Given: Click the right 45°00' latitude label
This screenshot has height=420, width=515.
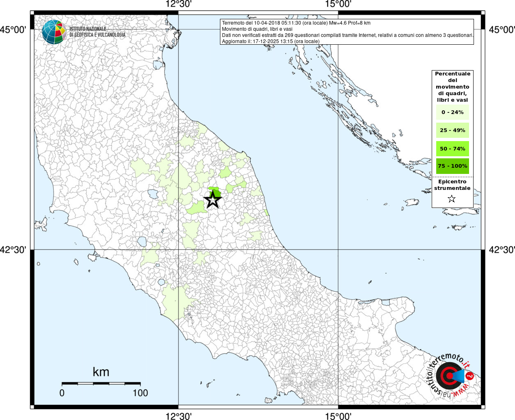Looking at the screenshot, I should click(501, 30).
